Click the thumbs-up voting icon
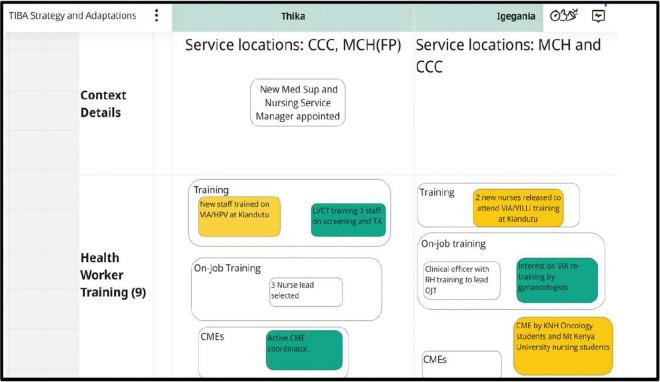 564,16
